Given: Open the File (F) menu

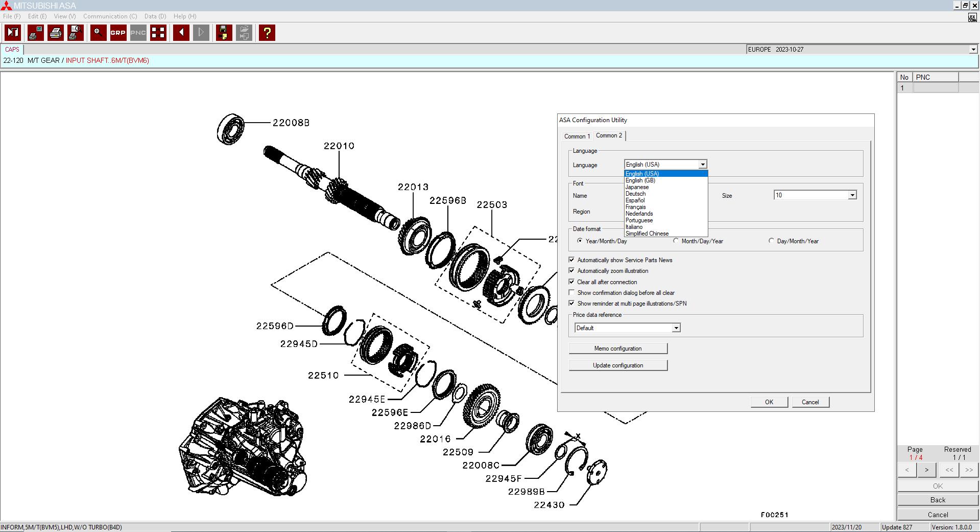Looking at the screenshot, I should tap(12, 16).
